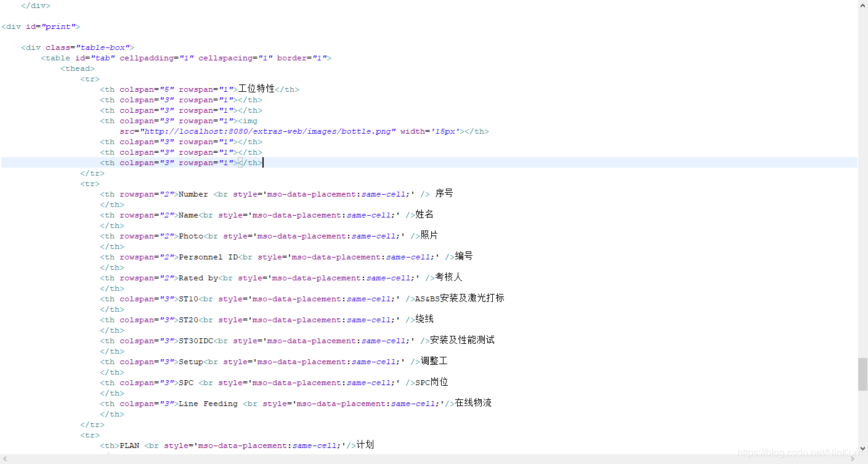Click the highlighted line with the text cursor
This screenshot has height=464, width=868.
click(x=429, y=163)
